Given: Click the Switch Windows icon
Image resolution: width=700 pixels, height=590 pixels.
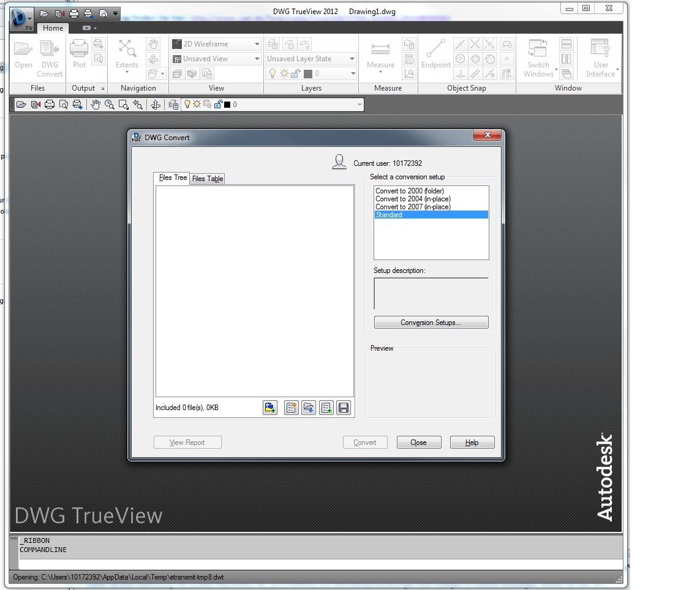Looking at the screenshot, I should coord(538,48).
